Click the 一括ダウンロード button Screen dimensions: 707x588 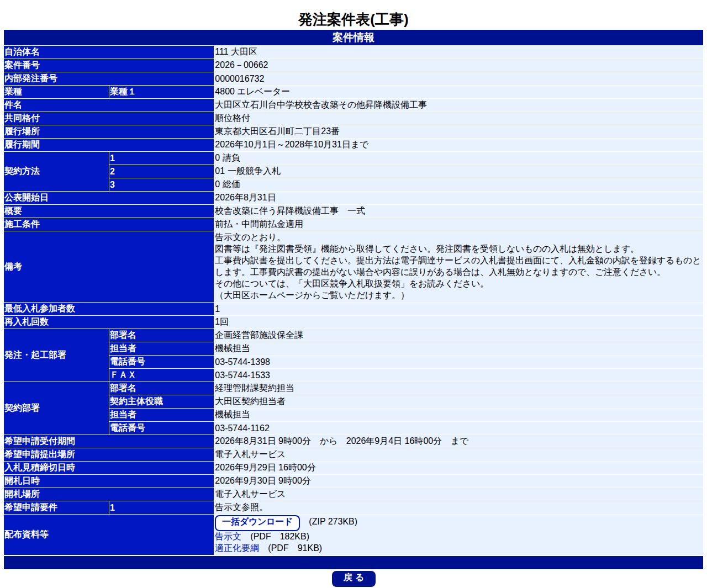click(257, 522)
